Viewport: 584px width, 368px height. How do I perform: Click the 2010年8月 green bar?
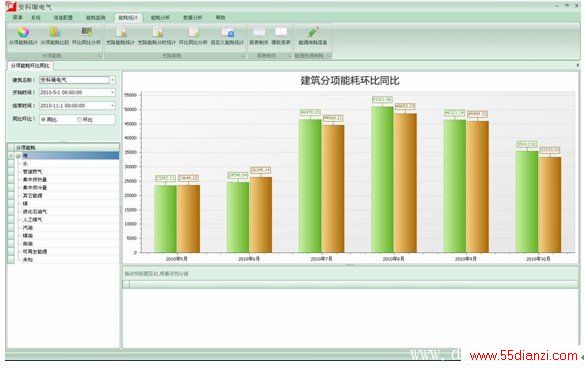click(382, 180)
